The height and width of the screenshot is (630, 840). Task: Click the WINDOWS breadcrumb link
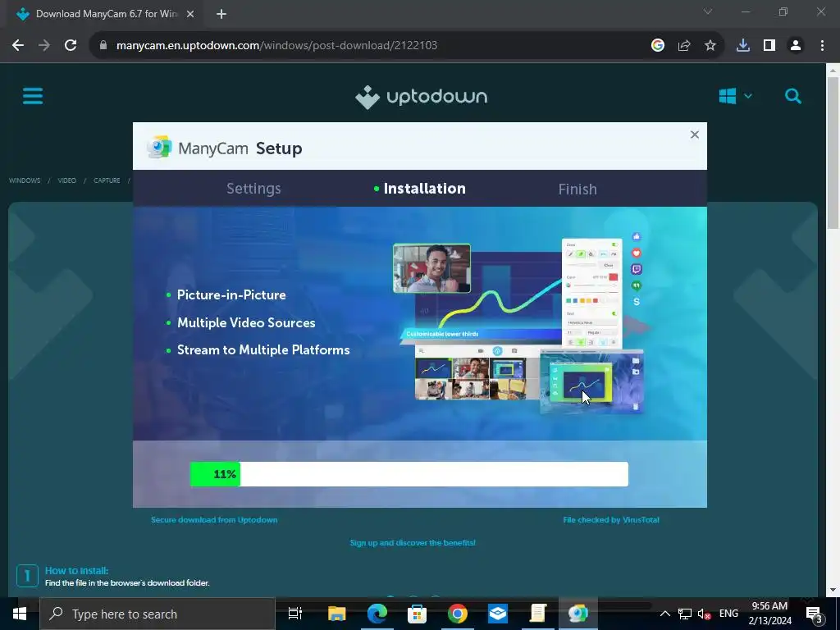click(x=25, y=180)
